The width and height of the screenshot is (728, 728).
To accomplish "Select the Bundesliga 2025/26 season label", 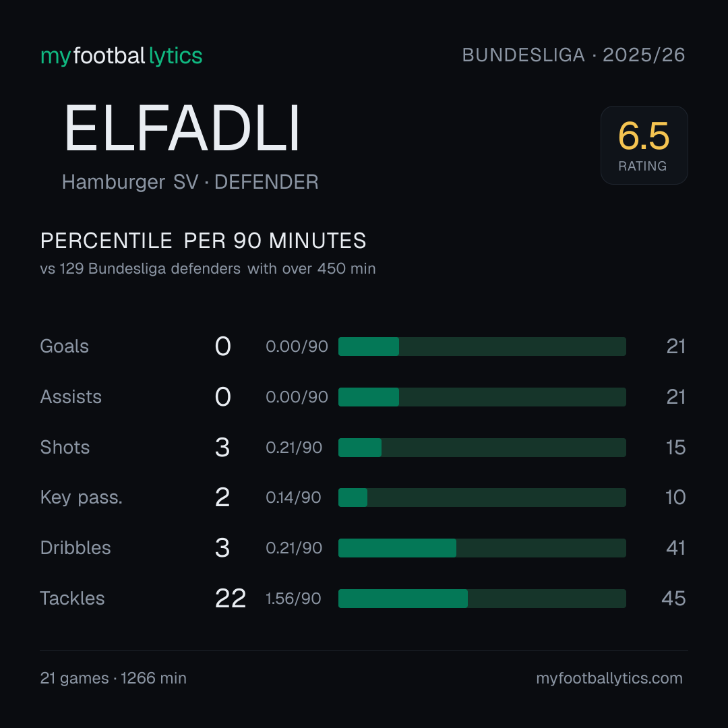I will (x=574, y=55).
